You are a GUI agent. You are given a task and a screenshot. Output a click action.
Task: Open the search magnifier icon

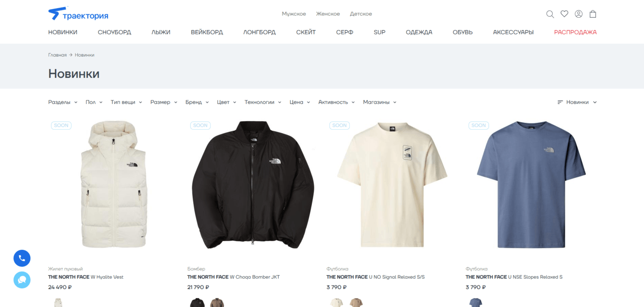click(x=550, y=14)
